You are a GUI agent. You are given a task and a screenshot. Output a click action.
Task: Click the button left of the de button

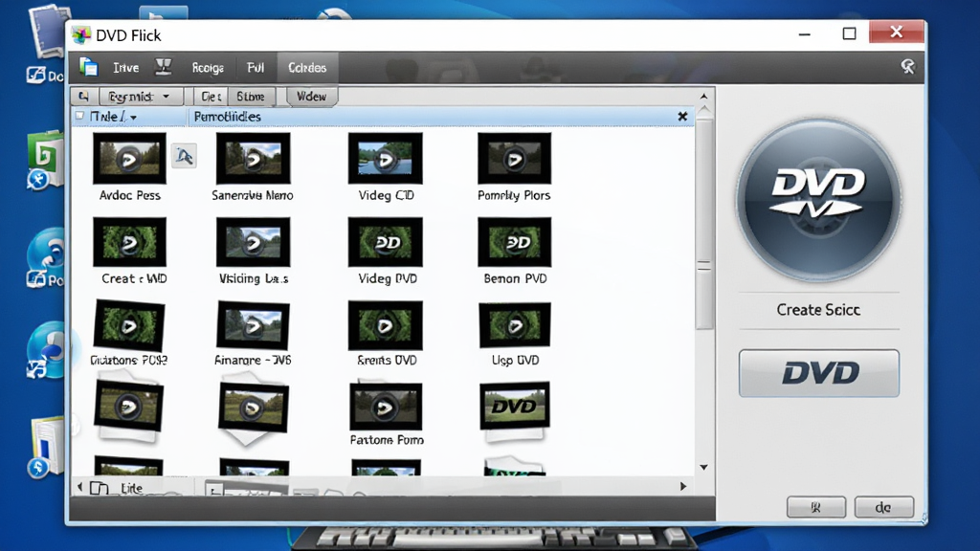815,507
